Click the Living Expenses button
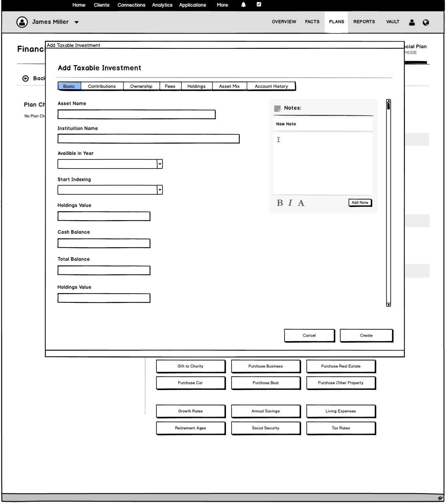 click(x=341, y=411)
